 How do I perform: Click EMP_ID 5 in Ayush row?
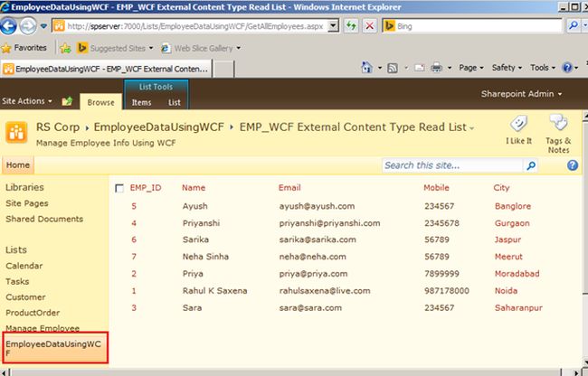pos(134,206)
